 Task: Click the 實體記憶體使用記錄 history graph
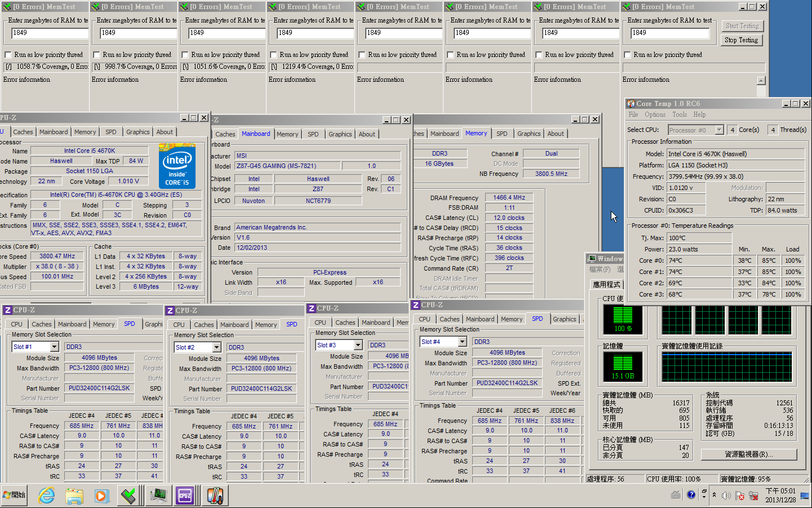pyautogui.click(x=727, y=366)
